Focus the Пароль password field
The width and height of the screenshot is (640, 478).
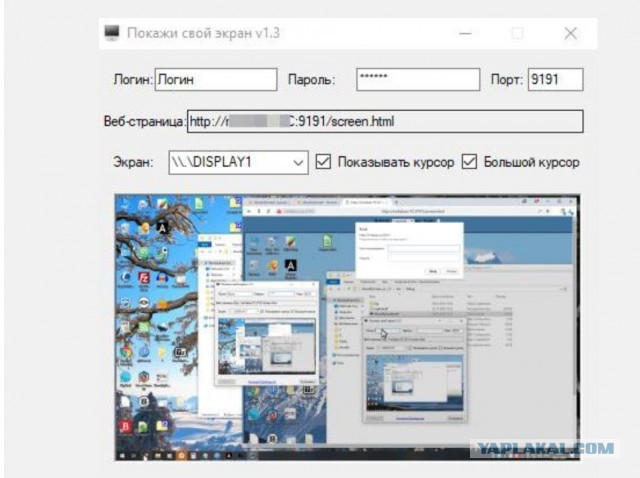coord(418,79)
